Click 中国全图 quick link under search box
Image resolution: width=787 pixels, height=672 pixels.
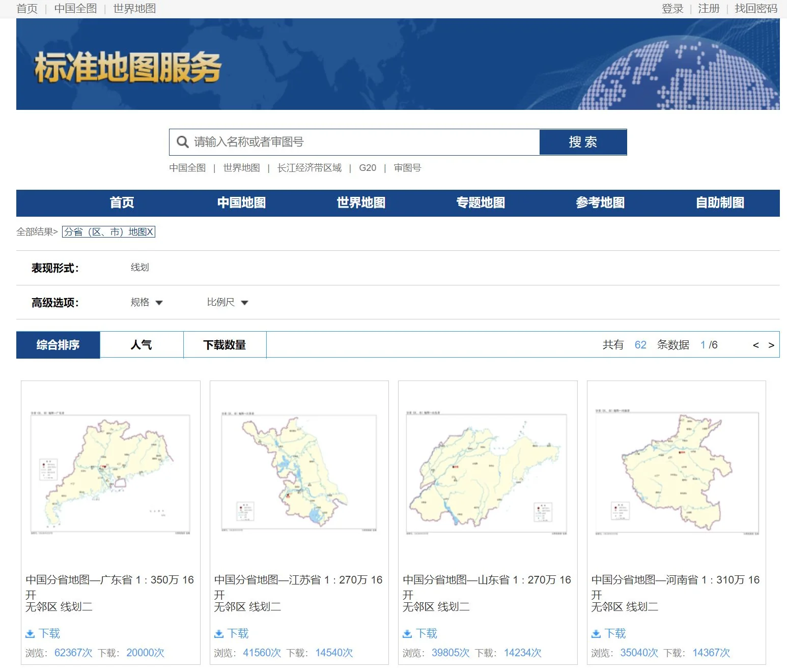(x=187, y=168)
